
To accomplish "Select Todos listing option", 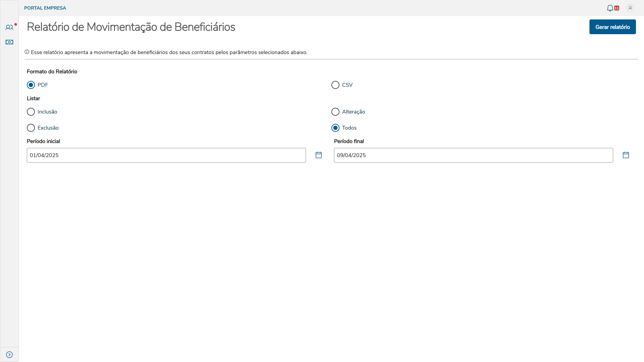I will point(335,128).
